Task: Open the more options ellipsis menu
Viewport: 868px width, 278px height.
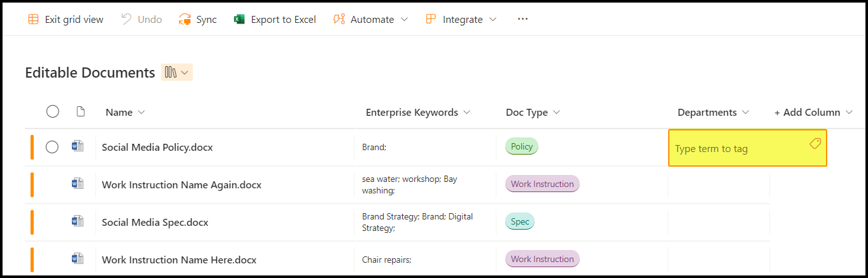Action: pyautogui.click(x=522, y=20)
